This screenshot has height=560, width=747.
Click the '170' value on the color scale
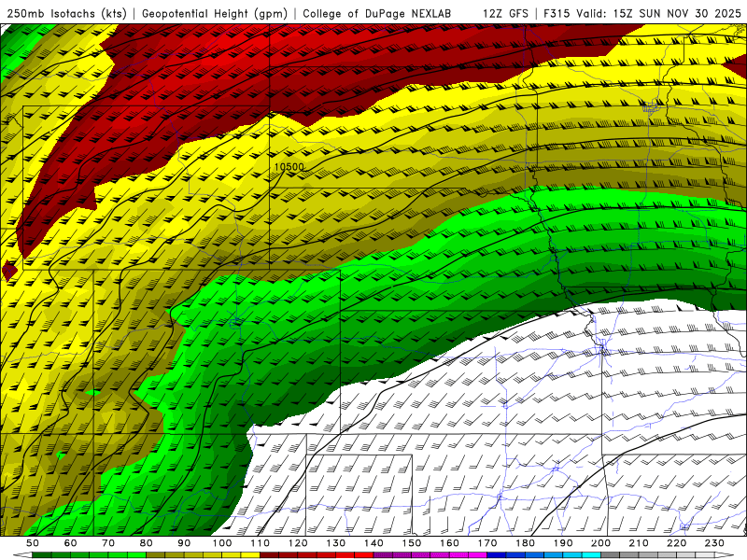[487, 543]
